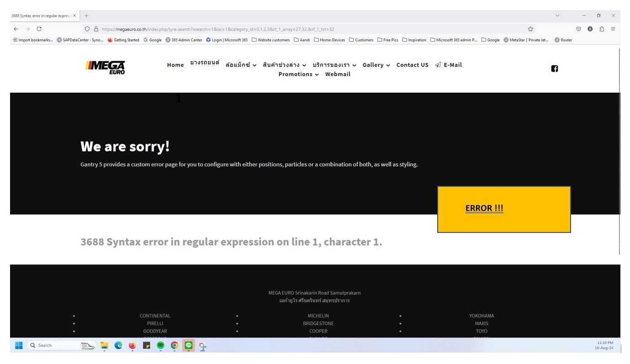Click the BRIDGESTONE footer link

tap(318, 323)
